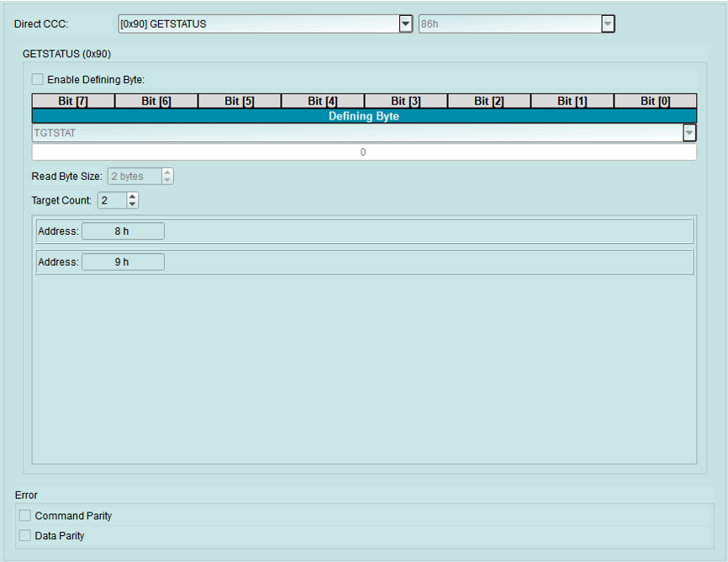Click the Direct CCC dropdown arrow button

(x=406, y=24)
